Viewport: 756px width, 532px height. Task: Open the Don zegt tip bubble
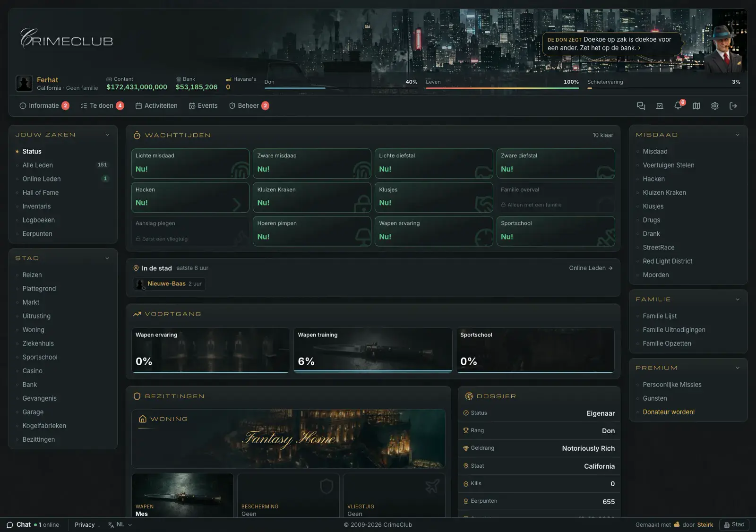coord(611,43)
